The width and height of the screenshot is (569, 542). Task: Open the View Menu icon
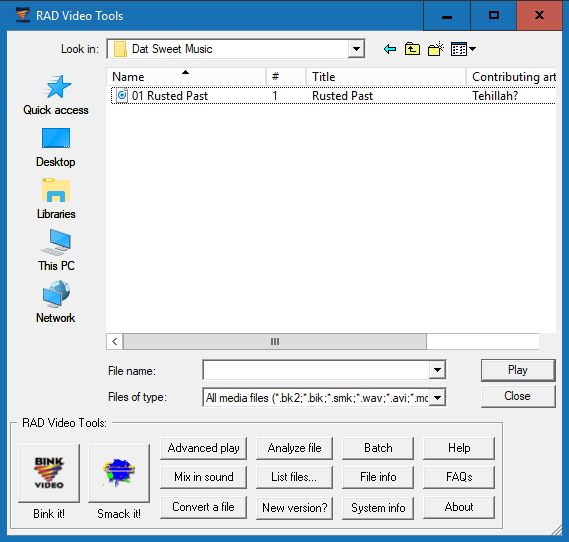[463, 49]
